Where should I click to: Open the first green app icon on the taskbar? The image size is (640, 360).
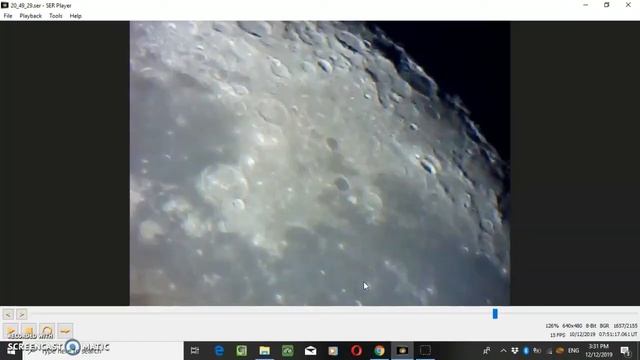tap(242, 350)
